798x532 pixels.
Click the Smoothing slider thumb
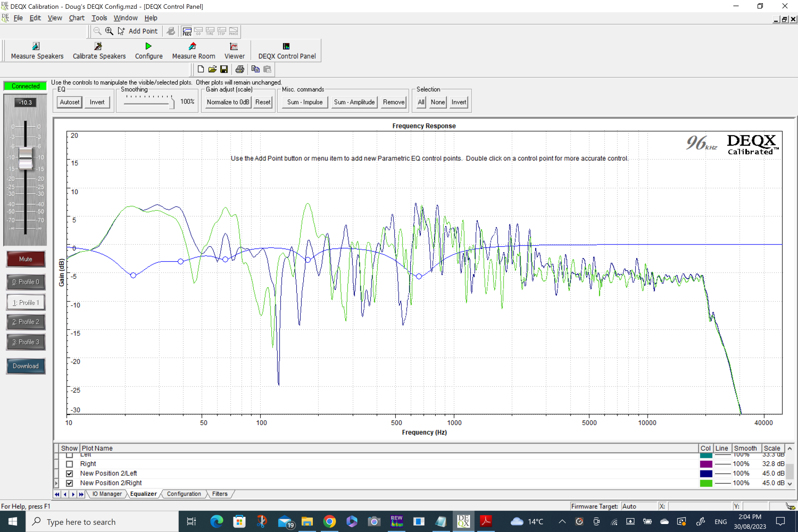(x=172, y=102)
